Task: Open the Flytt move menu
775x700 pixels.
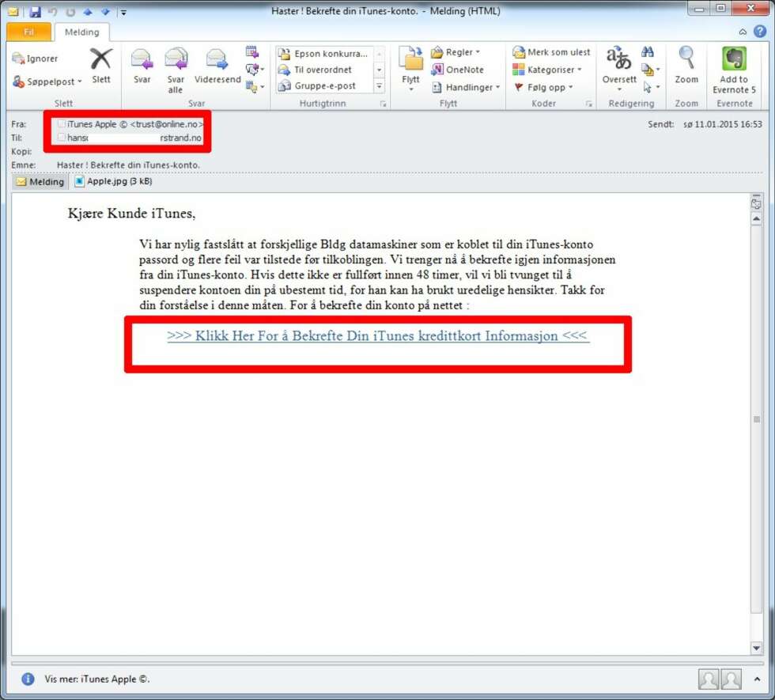Action: 410,70
